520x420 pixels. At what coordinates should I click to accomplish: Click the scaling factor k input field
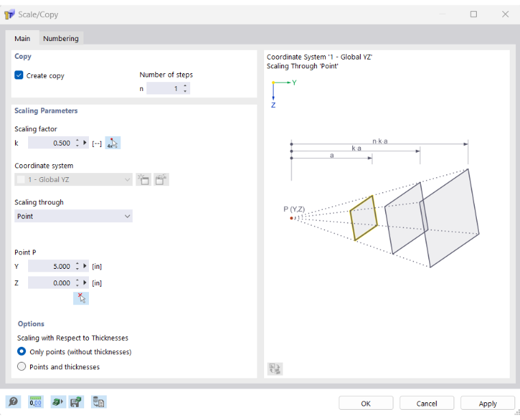51,143
